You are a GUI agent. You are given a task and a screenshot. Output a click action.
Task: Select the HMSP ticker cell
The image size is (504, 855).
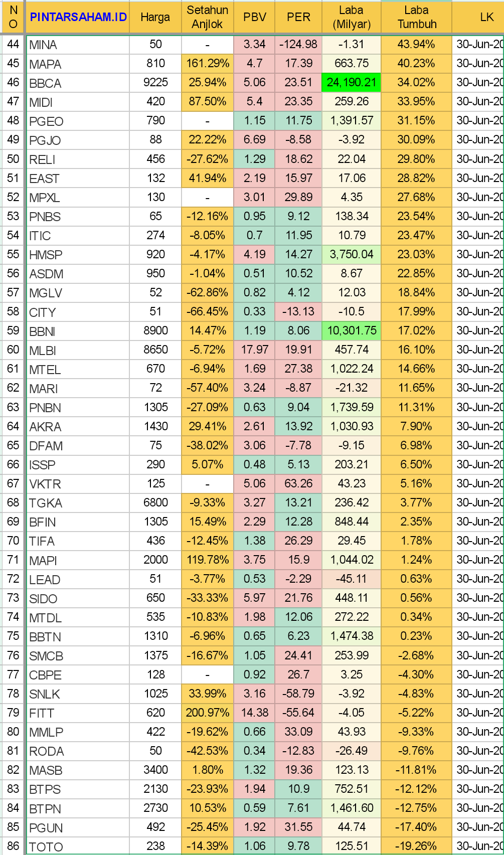pos(77,255)
